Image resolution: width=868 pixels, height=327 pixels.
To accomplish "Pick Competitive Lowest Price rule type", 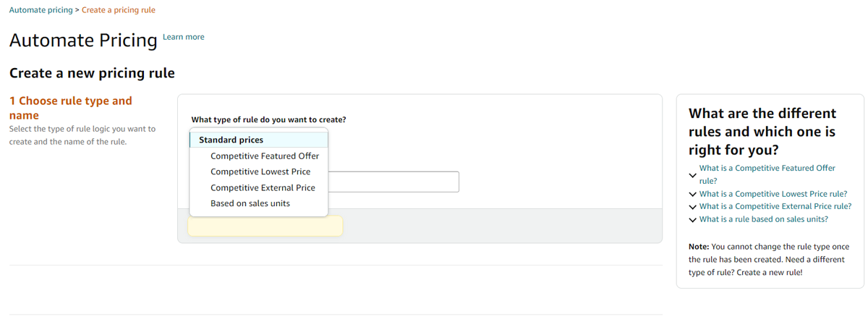I will (x=260, y=171).
